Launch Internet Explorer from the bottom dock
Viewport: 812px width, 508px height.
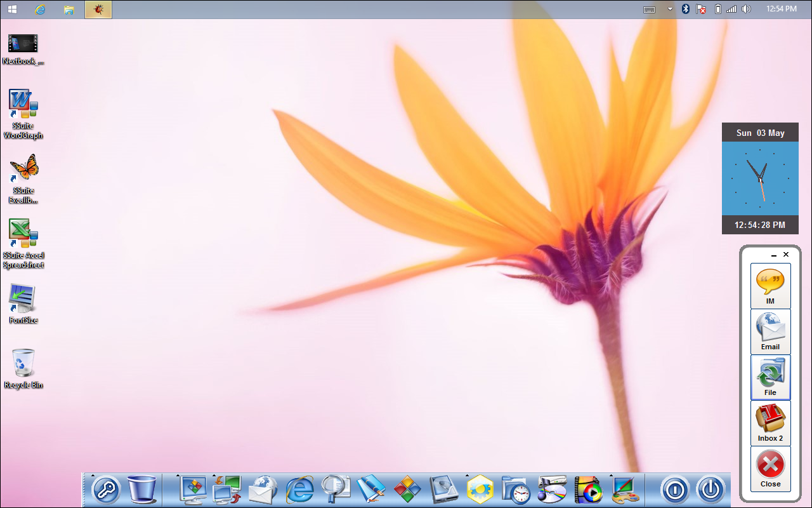pos(299,490)
